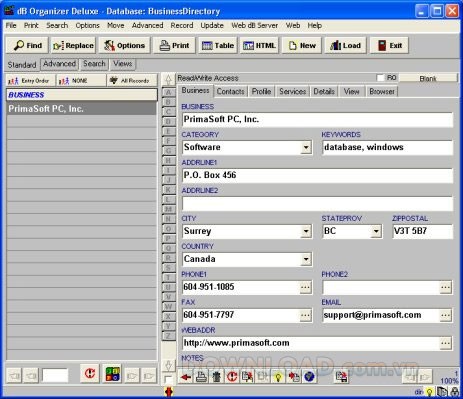Switch to the Details tab
This screenshot has width=463, height=399.
pyautogui.click(x=324, y=91)
